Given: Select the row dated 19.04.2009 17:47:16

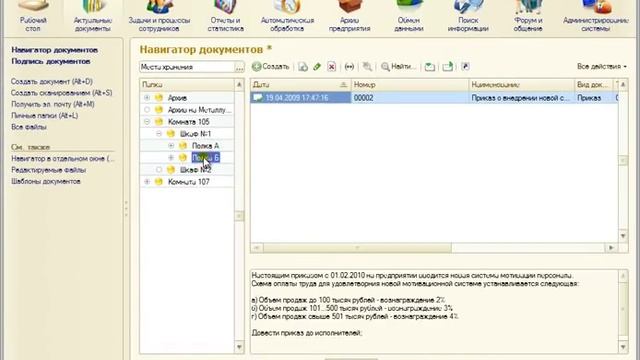Looking at the screenshot, I should click(x=434, y=98).
